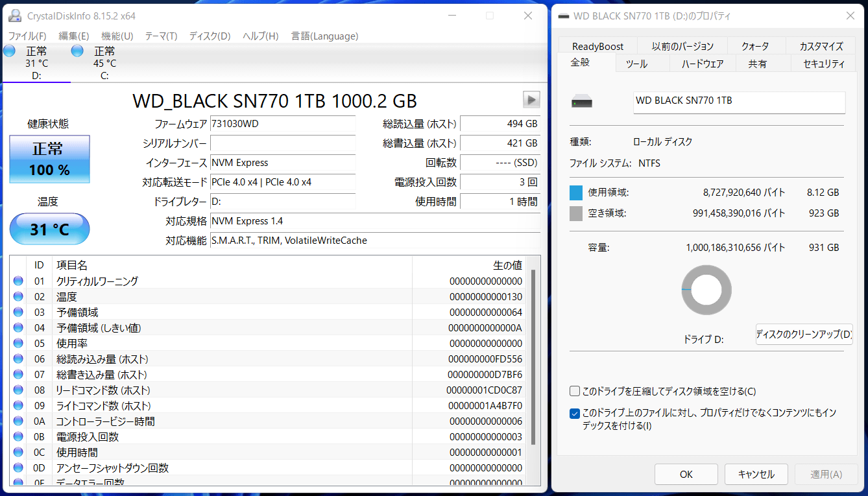Click the drive name input field
This screenshot has width=868, height=496.
tap(739, 102)
